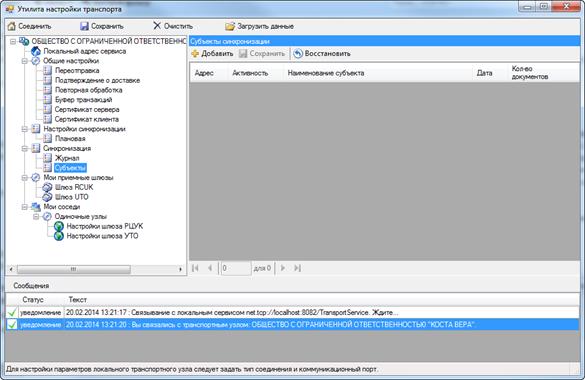Click Сохранить in the top toolbar

pyautogui.click(x=102, y=26)
